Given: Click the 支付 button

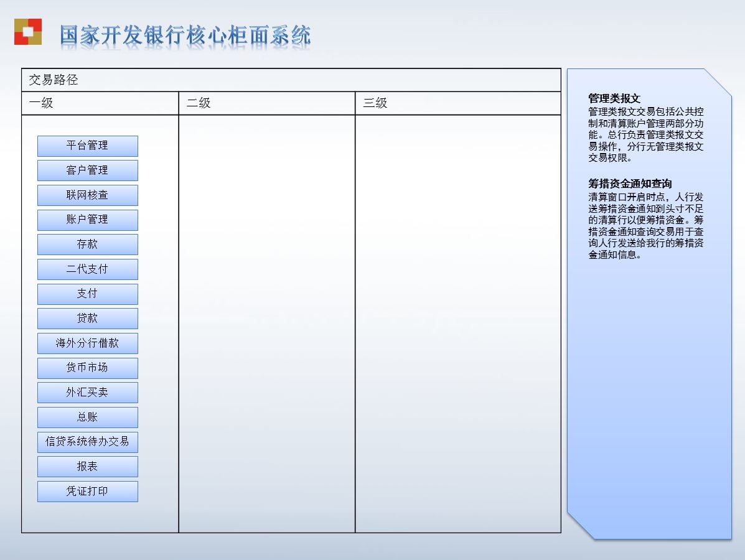Looking at the screenshot, I should click(87, 294).
